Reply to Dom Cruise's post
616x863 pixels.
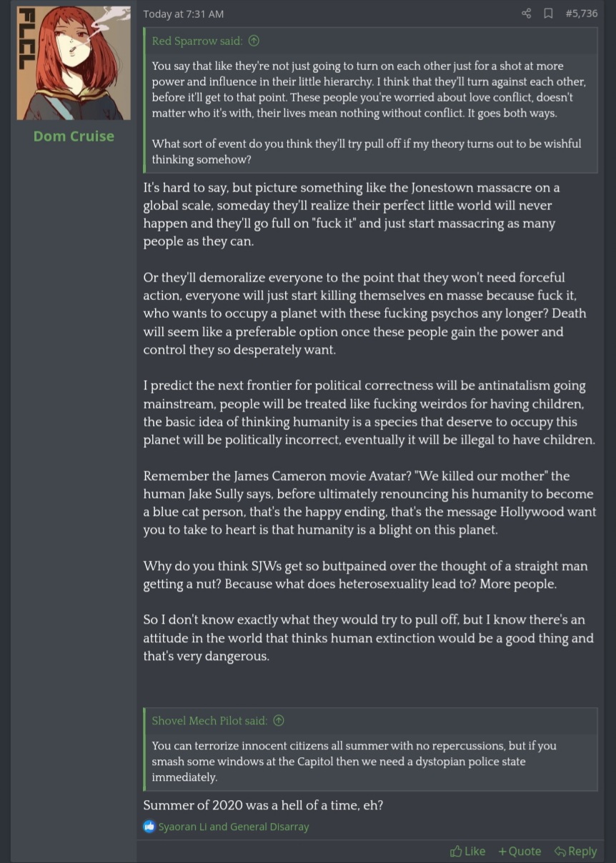click(x=575, y=851)
